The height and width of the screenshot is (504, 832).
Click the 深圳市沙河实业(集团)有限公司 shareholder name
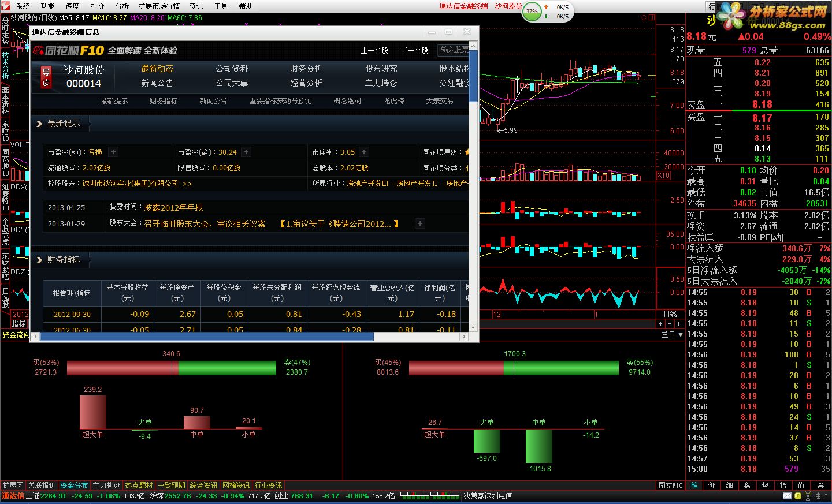point(131,184)
